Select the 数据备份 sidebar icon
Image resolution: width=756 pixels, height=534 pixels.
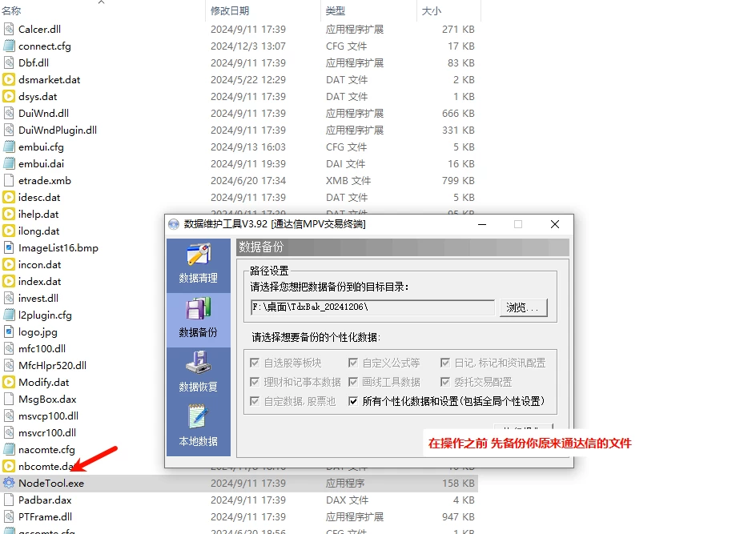[x=198, y=309]
